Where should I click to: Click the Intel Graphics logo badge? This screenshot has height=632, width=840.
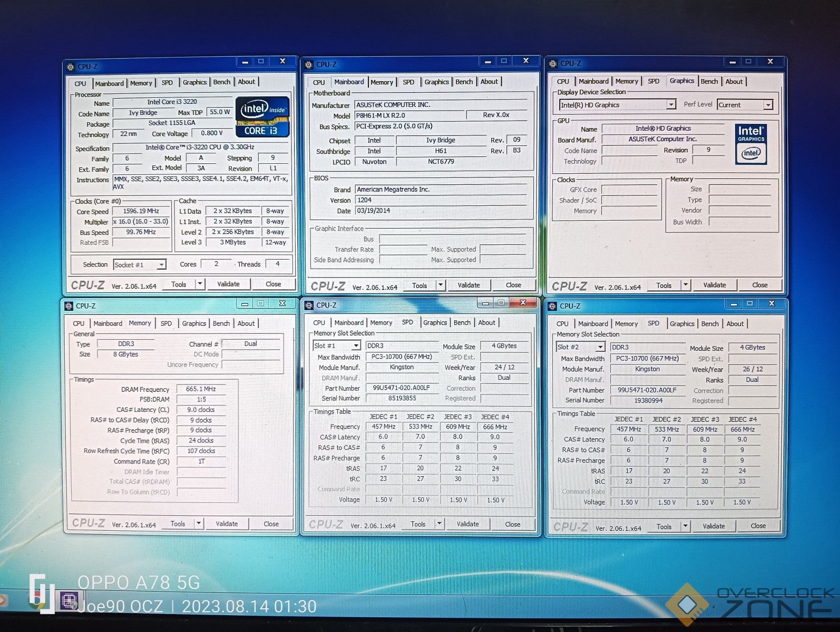point(751,144)
